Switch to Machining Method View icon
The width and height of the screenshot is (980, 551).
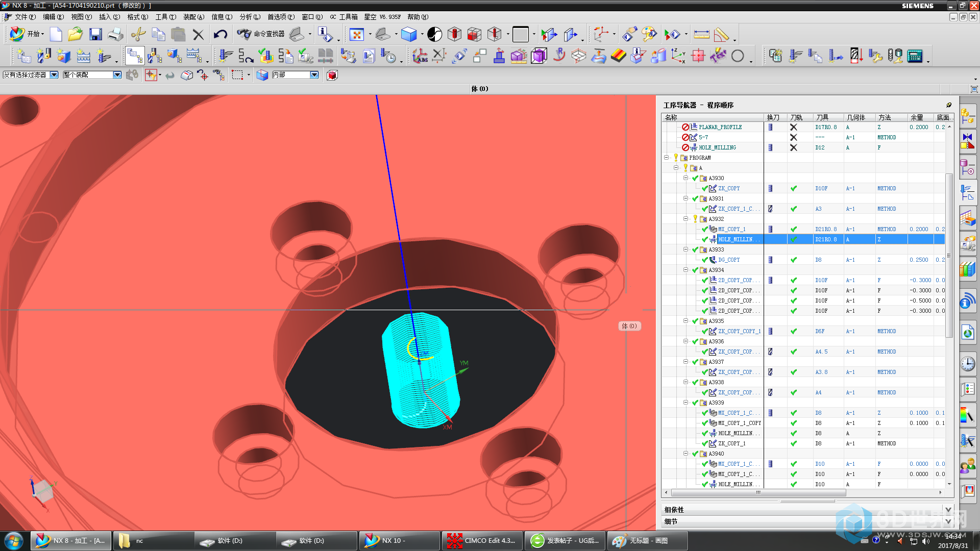[194, 56]
